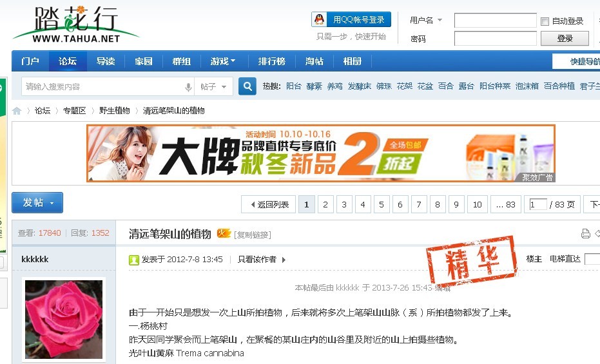
Task: Go to page 5 in pagination
Action: [382, 205]
